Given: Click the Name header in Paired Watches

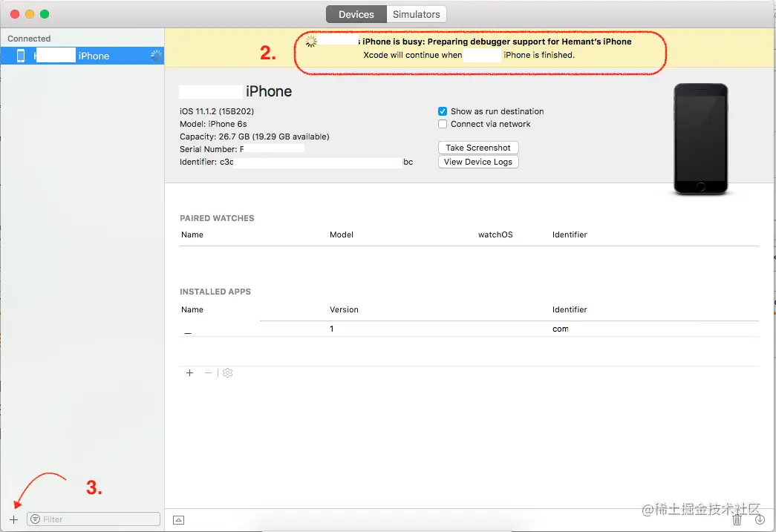Looking at the screenshot, I should pos(192,235).
